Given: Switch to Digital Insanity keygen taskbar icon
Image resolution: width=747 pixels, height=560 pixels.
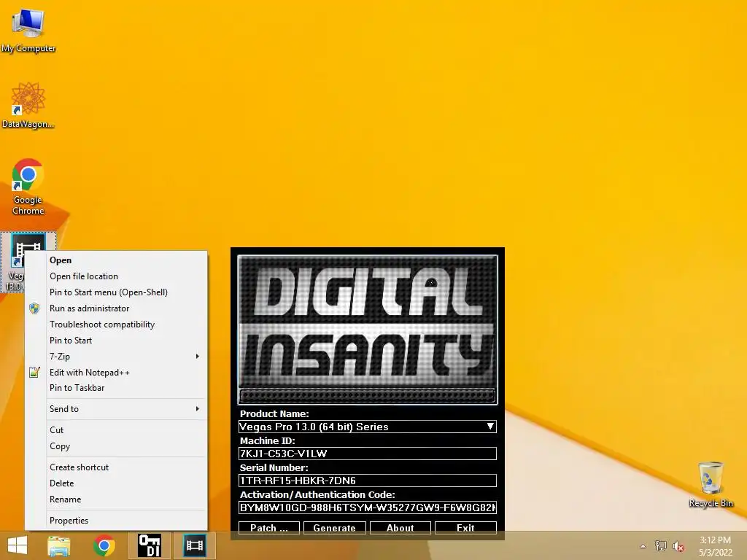Looking at the screenshot, I should [x=149, y=545].
